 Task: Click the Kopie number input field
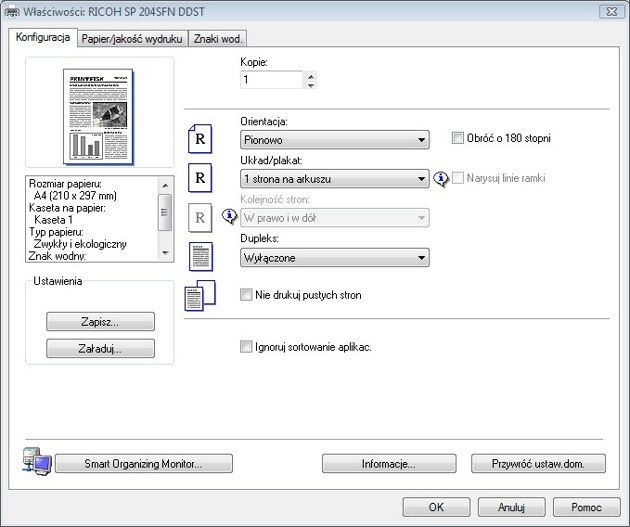[x=272, y=80]
